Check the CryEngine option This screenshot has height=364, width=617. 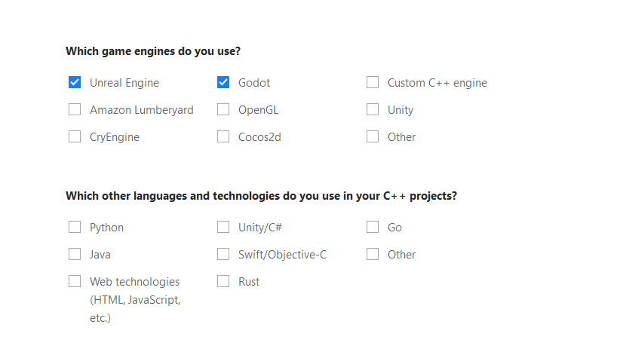75,137
